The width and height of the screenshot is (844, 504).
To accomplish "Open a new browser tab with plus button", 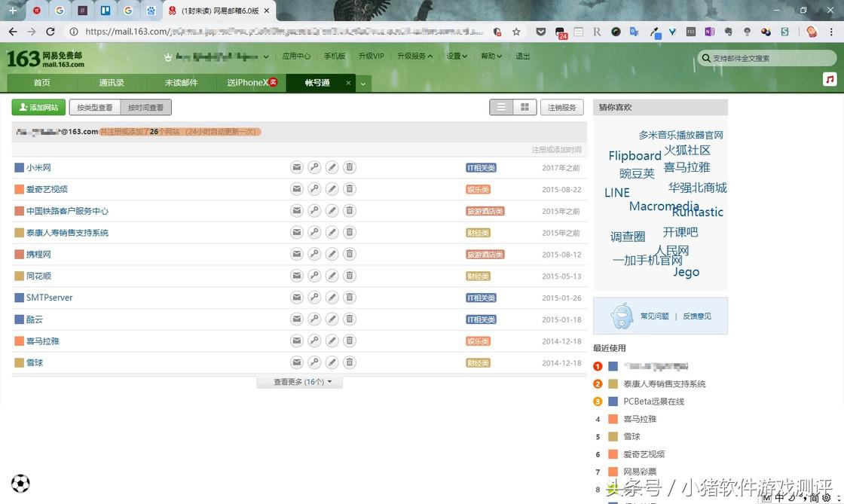I will (13, 11).
